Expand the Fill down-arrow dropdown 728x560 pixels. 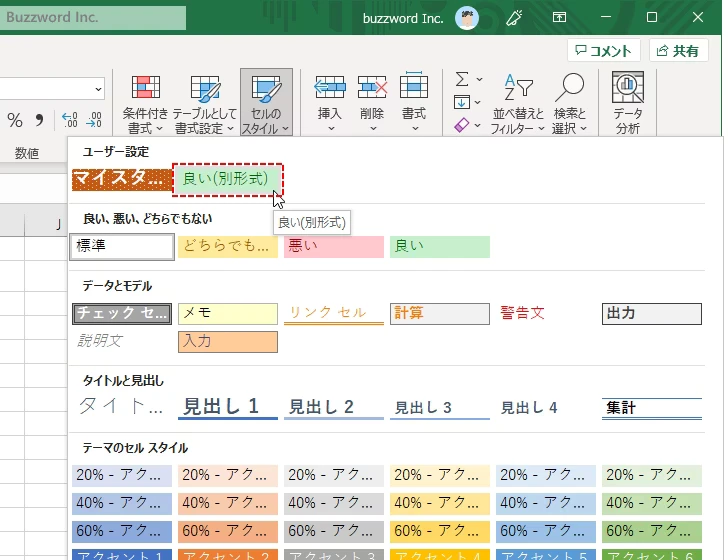coord(479,102)
